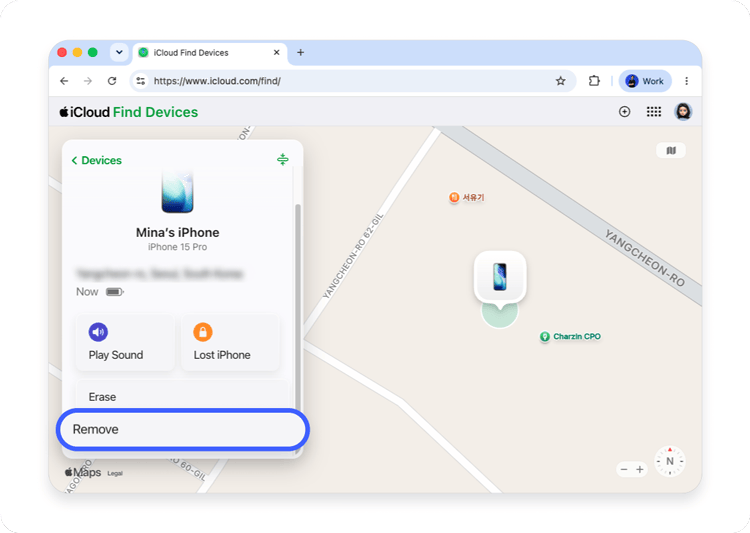This screenshot has height=533, width=750.
Task: Go back using the browser back arrow
Action: coord(64,81)
